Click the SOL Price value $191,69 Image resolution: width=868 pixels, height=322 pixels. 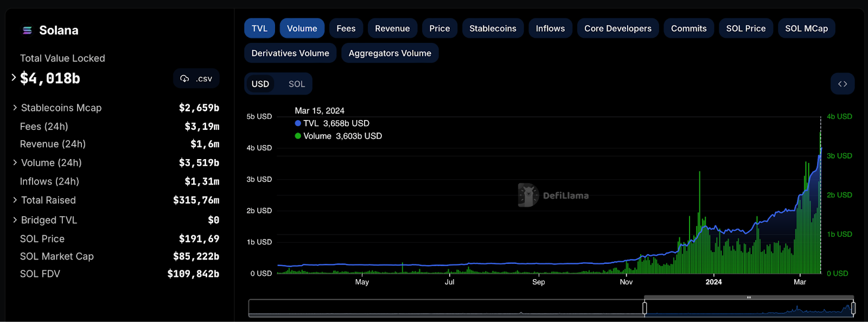[x=199, y=239]
